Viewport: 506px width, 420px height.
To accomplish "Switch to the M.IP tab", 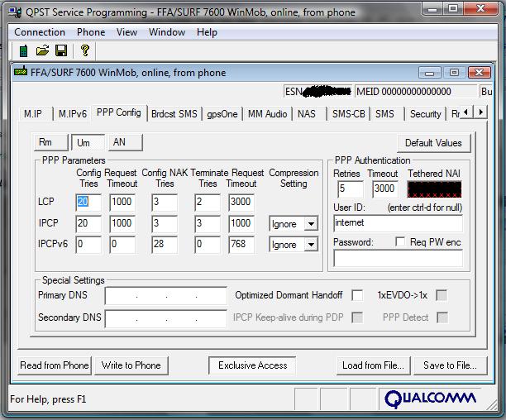I will (x=36, y=114).
